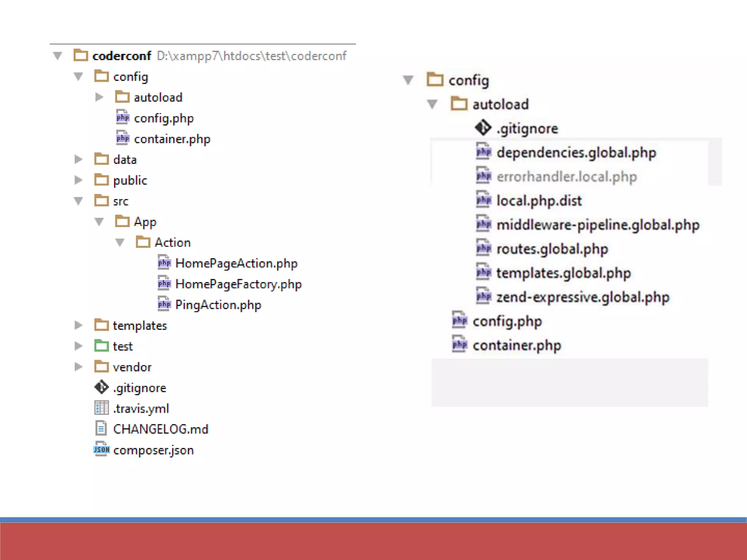Screen dimensions: 747x560
Task: Expand the templates folder arrow
Action: pyautogui.click(x=78, y=325)
